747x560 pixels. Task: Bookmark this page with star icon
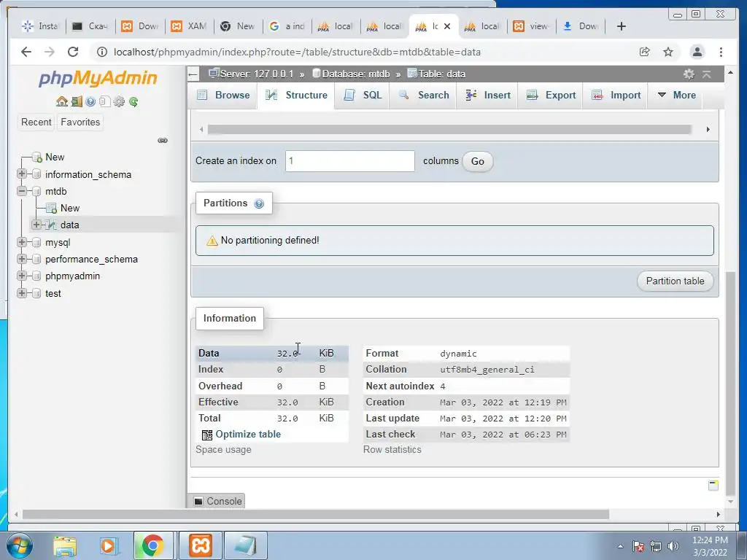[668, 52]
